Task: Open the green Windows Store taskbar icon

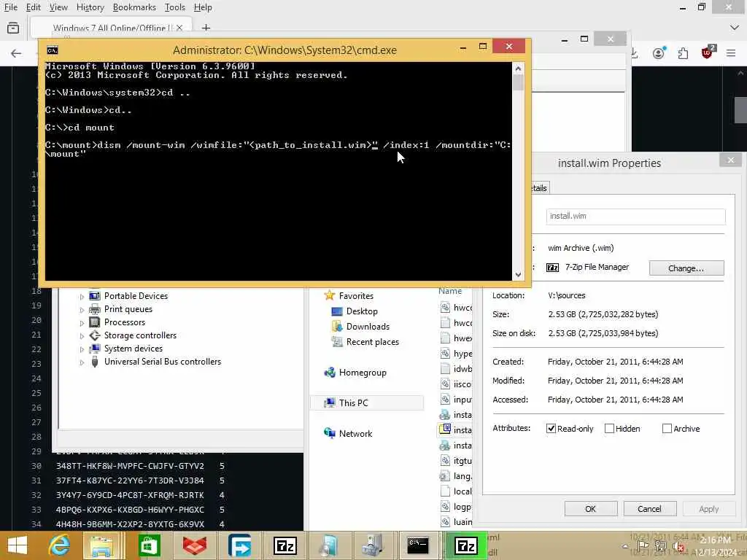Action: pyautogui.click(x=149, y=545)
